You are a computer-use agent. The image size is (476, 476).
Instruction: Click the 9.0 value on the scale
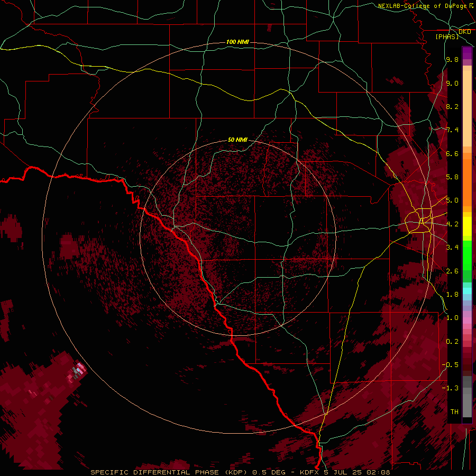[x=452, y=83]
